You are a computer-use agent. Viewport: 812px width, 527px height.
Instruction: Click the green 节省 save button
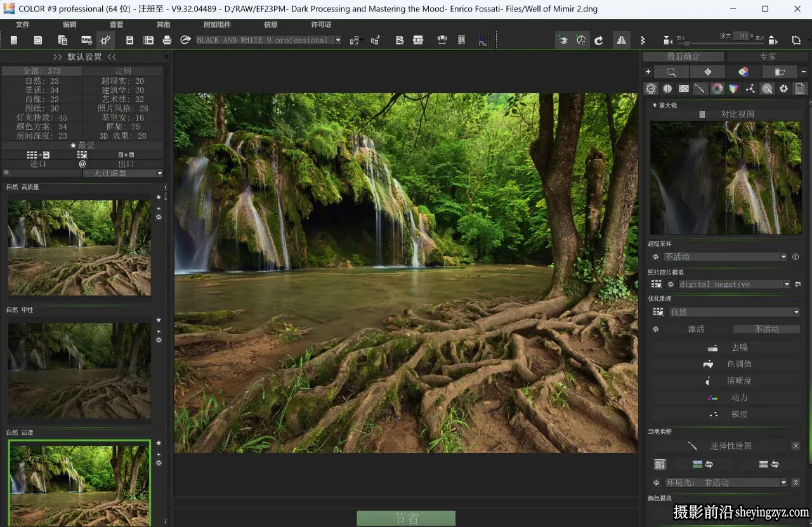(406, 518)
